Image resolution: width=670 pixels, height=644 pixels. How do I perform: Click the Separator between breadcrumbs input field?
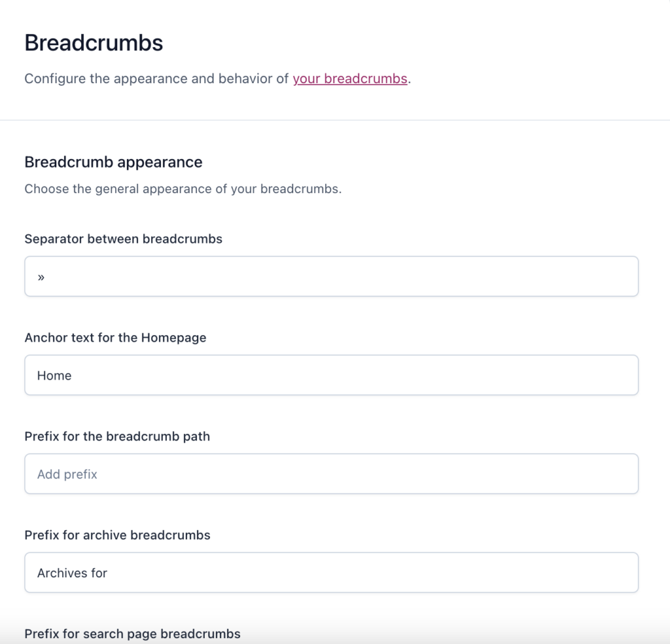(331, 276)
